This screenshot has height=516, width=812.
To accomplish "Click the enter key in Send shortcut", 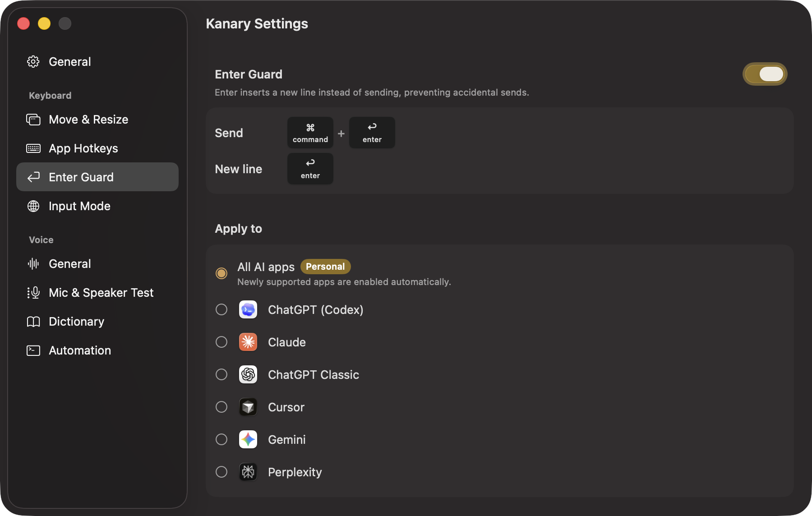I will 372,133.
